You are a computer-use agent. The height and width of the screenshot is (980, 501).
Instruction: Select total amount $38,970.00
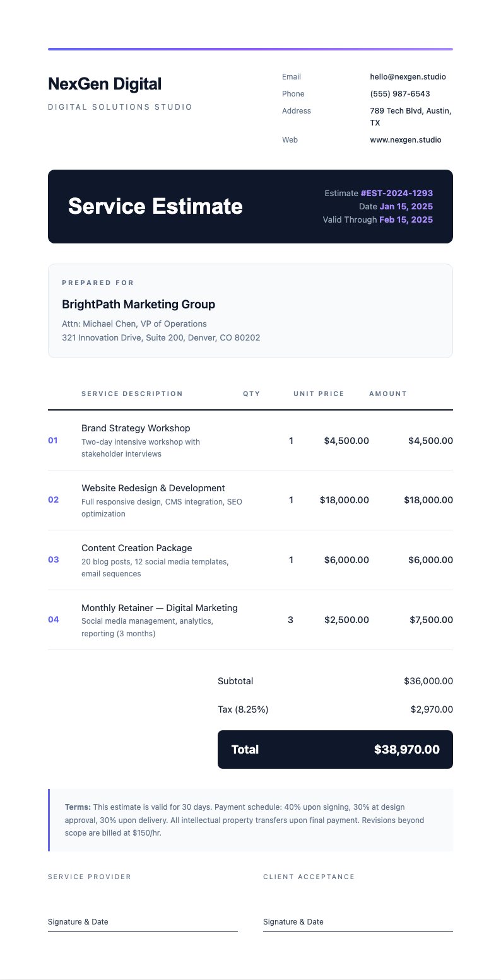click(x=407, y=750)
